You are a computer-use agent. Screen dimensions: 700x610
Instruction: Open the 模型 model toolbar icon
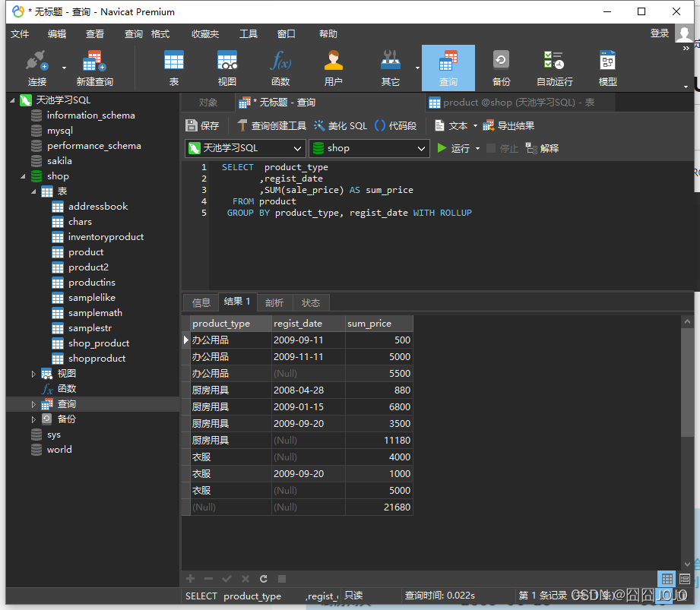pos(607,68)
